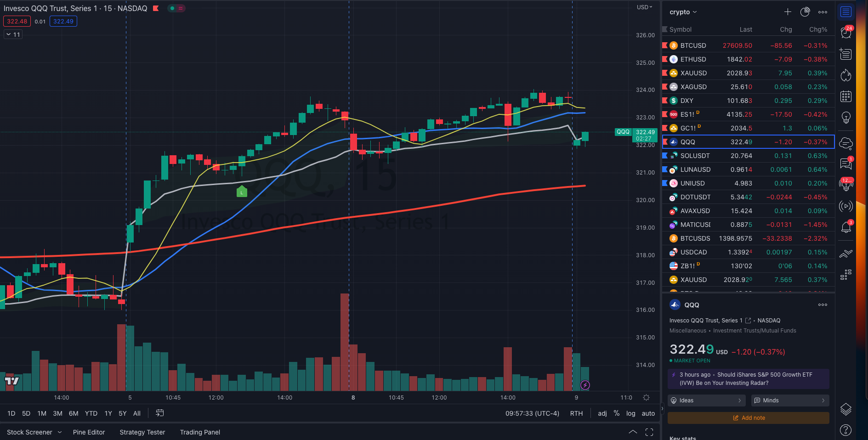Image resolution: width=868 pixels, height=440 pixels.
Task: Click the red 322.48 sell price button
Action: 17,21
